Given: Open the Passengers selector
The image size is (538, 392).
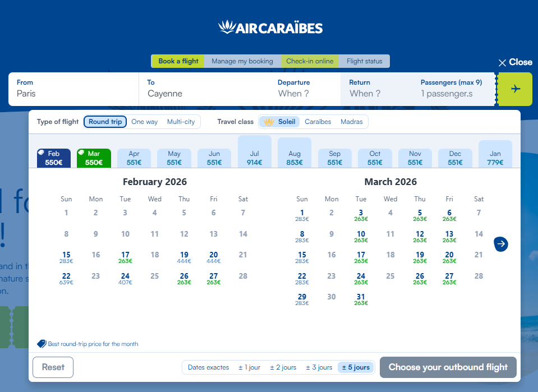Looking at the screenshot, I should point(451,89).
